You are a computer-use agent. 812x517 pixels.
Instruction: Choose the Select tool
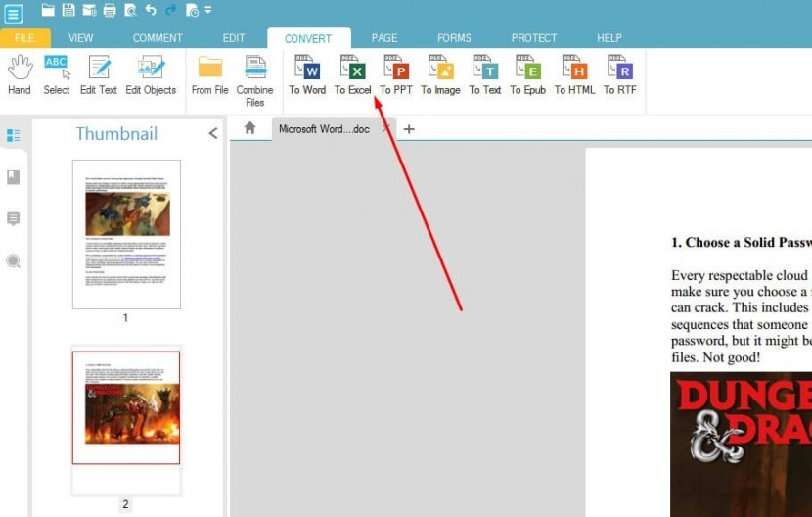[x=57, y=75]
